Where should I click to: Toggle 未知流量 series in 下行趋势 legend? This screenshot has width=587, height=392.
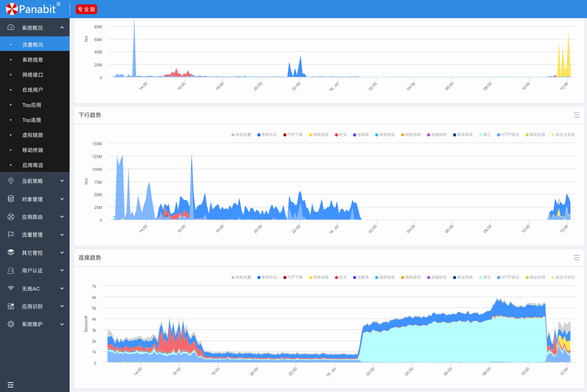point(241,135)
